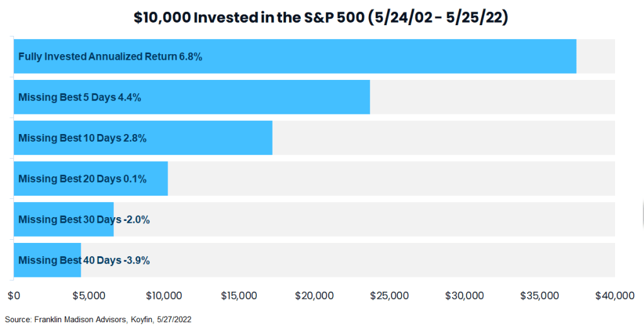Select the Missing Best 30 Days bar

[x=64, y=220]
